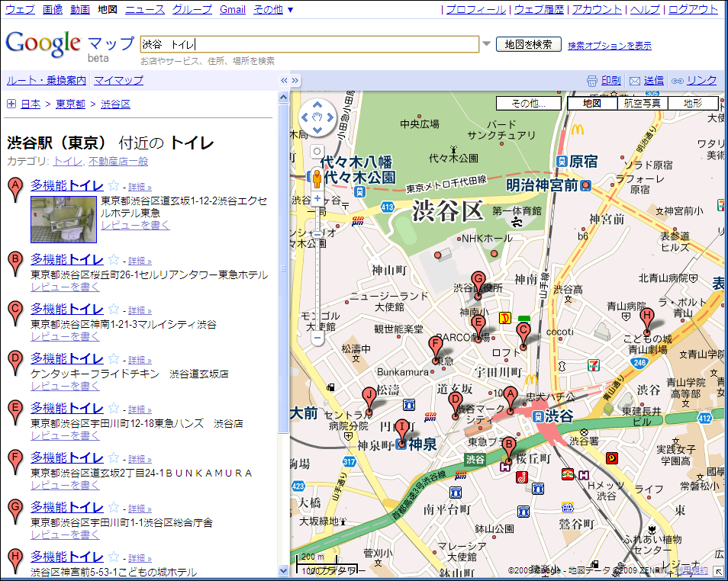Expand the map overview corner arrow
Viewport: 728px width, 581px height.
(x=719, y=572)
